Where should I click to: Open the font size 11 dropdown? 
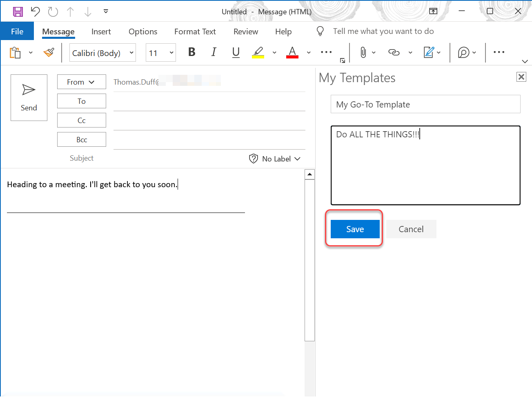coord(171,53)
